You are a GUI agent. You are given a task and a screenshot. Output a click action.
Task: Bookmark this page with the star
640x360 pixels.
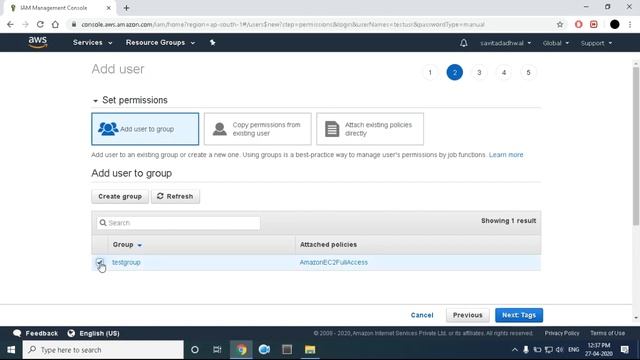point(560,24)
